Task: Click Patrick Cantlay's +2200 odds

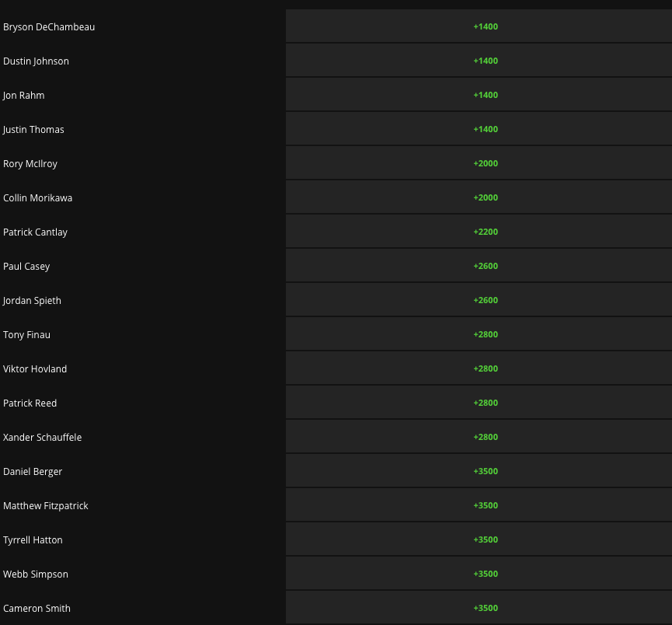Action: pos(485,232)
